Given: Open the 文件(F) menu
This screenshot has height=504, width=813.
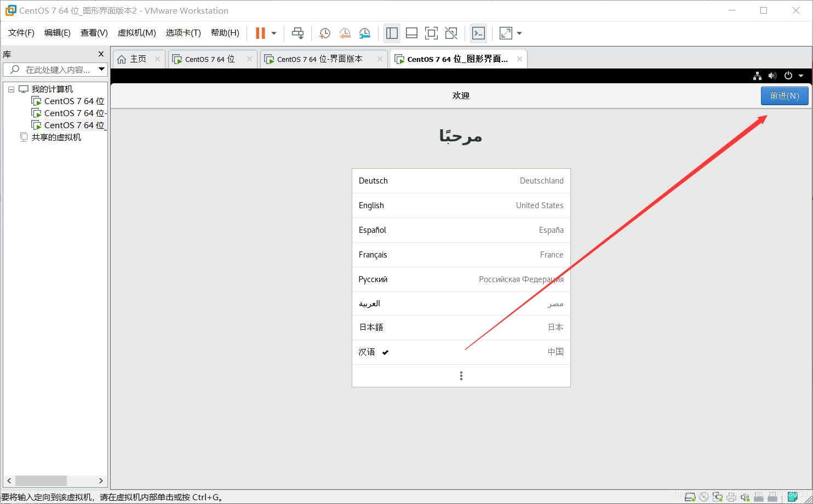Looking at the screenshot, I should (21, 33).
